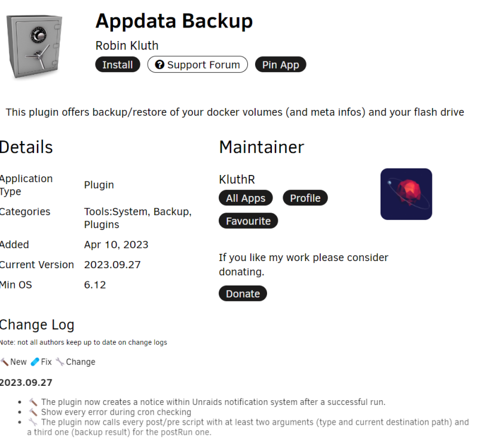
Task: Open the Support Forum link
Action: [198, 65]
